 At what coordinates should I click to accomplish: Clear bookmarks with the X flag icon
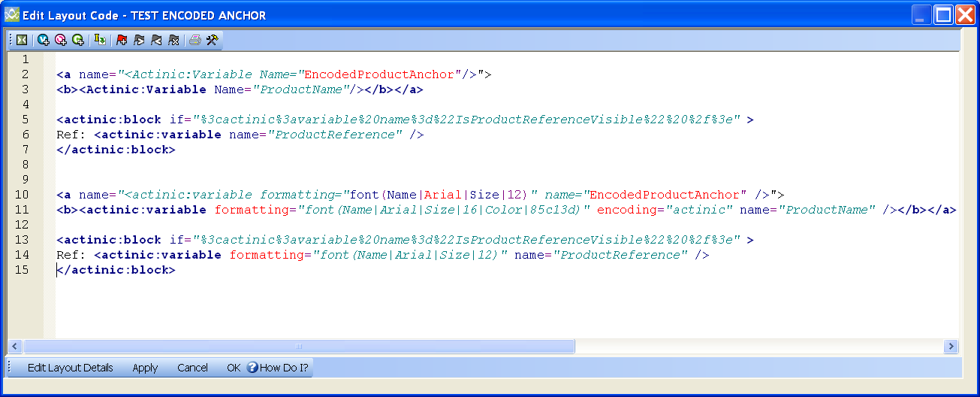[x=173, y=41]
